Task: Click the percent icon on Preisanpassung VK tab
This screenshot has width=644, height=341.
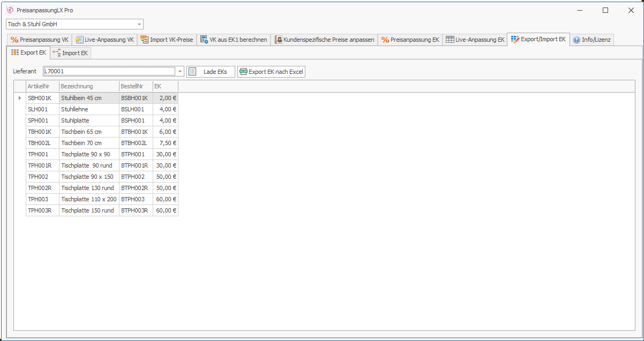Action: click(14, 40)
